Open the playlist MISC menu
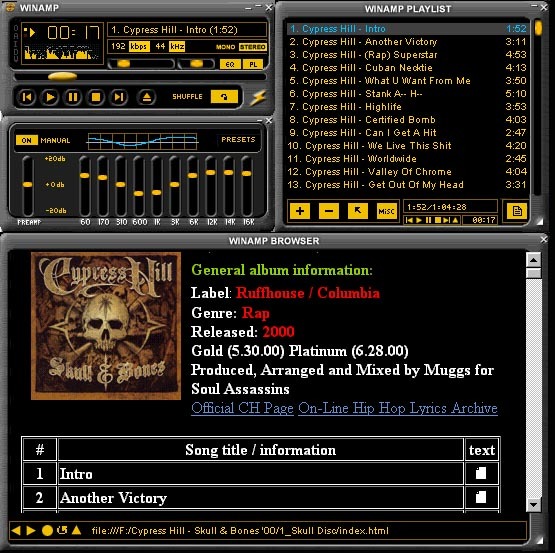Viewport: 555px width, 553px height. [387, 211]
